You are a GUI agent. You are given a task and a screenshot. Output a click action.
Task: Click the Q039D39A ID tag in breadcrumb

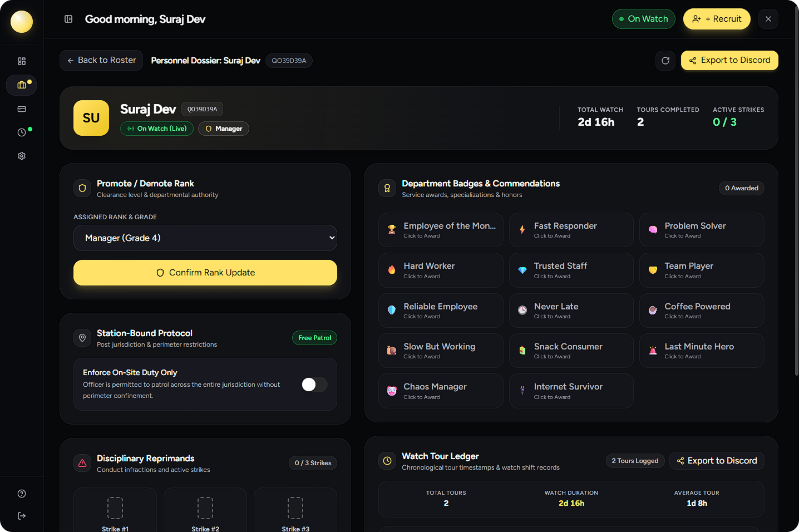[x=289, y=61]
